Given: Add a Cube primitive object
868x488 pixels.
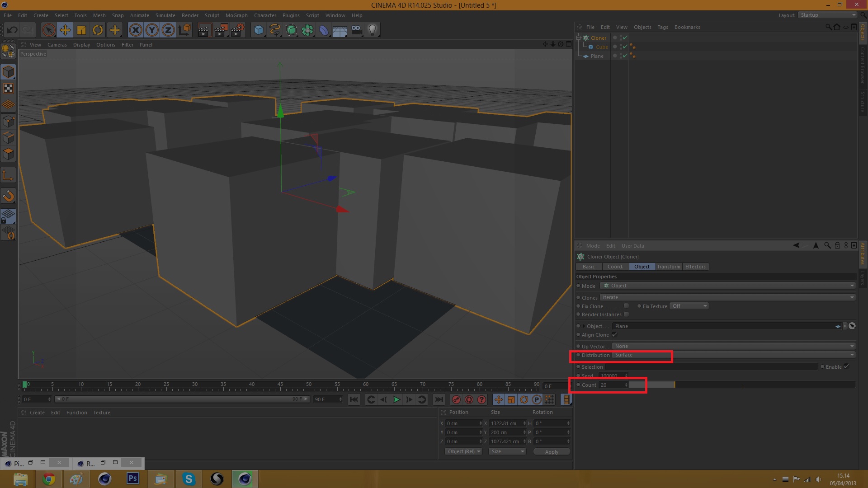Looking at the screenshot, I should pos(259,30).
